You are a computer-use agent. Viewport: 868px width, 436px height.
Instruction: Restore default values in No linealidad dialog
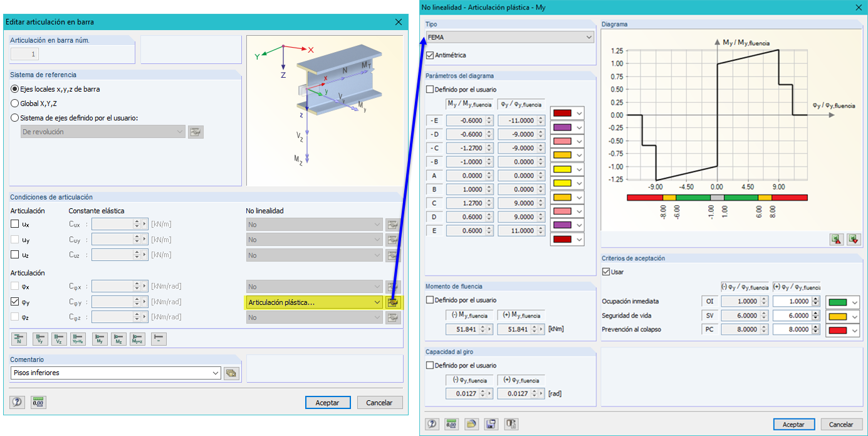tap(511, 424)
